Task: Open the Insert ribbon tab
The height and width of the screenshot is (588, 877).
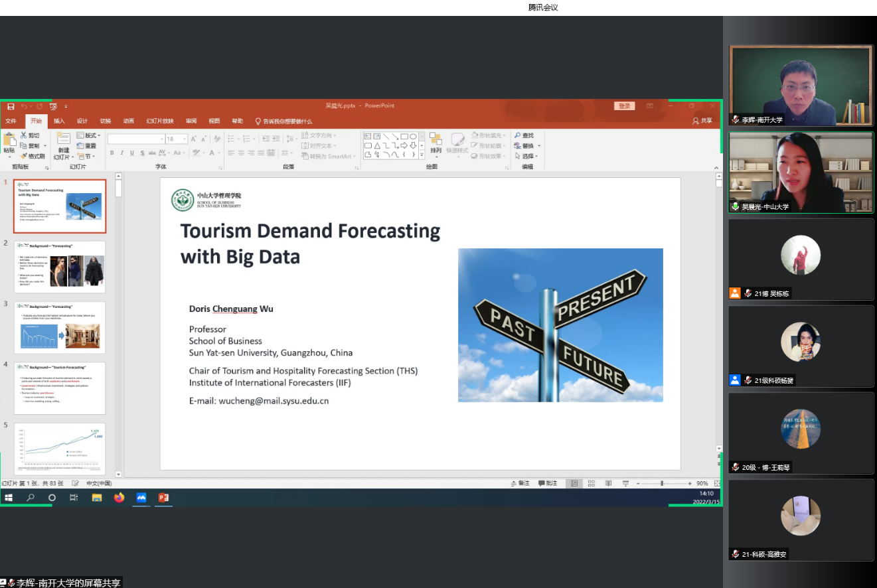Action: click(59, 121)
